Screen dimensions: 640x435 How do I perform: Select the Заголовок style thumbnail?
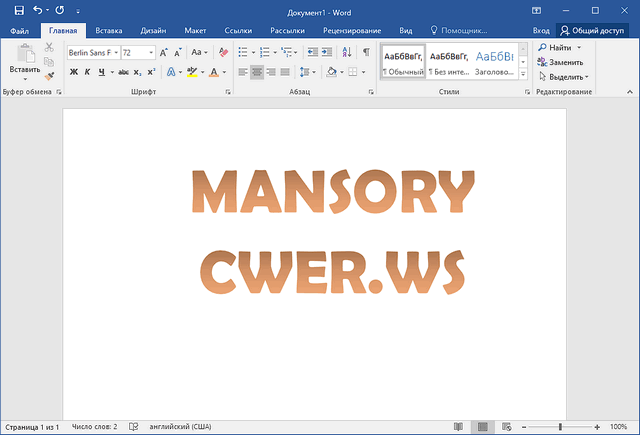coord(496,62)
